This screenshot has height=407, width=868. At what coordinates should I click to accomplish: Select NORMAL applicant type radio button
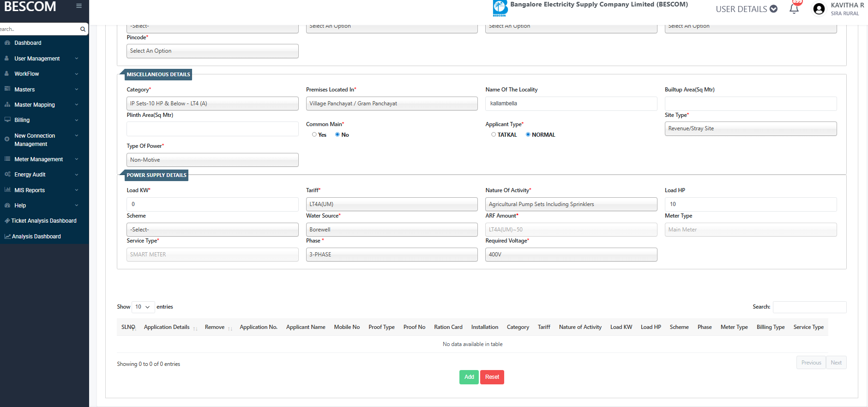coord(528,135)
